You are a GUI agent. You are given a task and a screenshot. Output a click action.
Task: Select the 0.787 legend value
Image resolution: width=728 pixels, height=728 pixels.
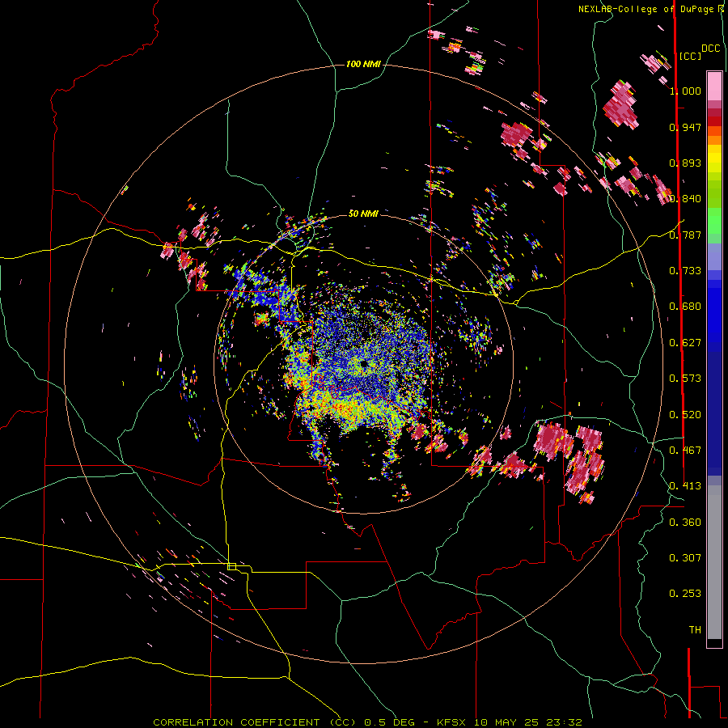pyautogui.click(x=685, y=235)
